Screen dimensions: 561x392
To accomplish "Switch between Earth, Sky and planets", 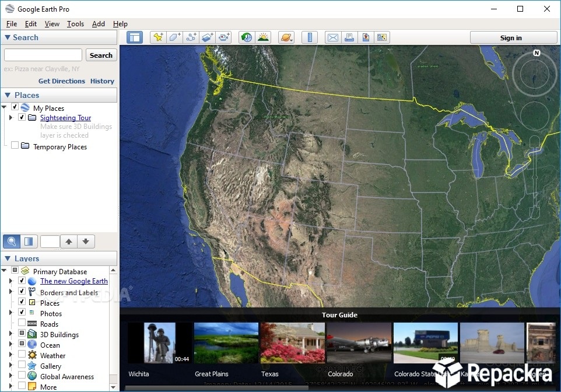I will [x=286, y=37].
